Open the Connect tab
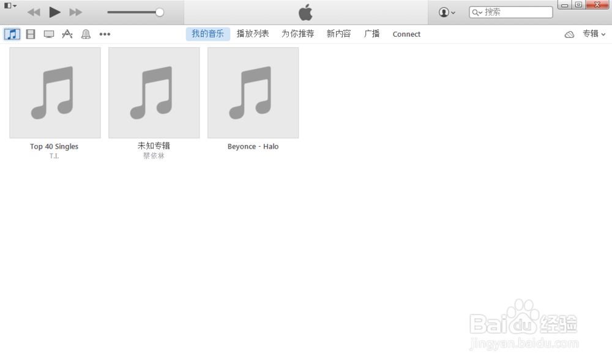The image size is (612, 364). pos(406,34)
